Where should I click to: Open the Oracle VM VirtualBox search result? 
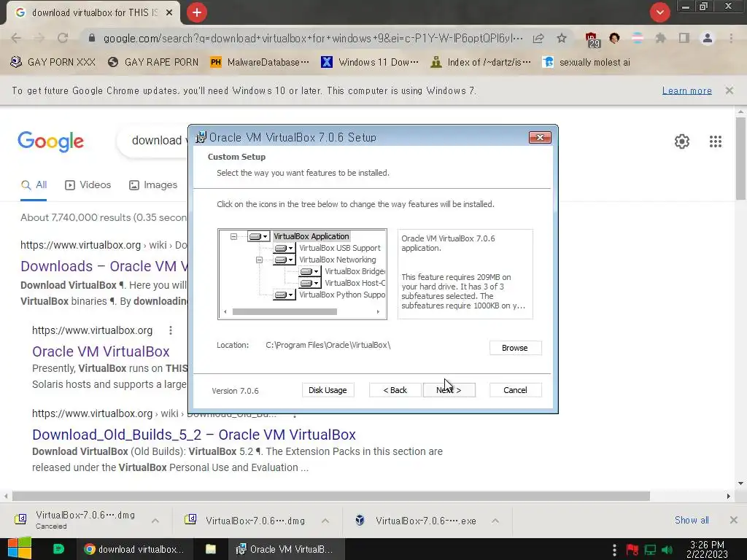101,351
